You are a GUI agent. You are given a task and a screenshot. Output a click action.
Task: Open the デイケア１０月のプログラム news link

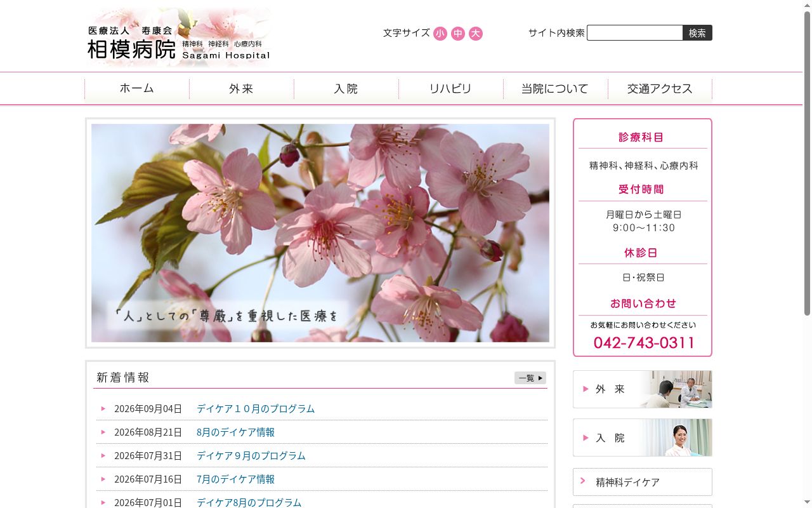[256, 408]
